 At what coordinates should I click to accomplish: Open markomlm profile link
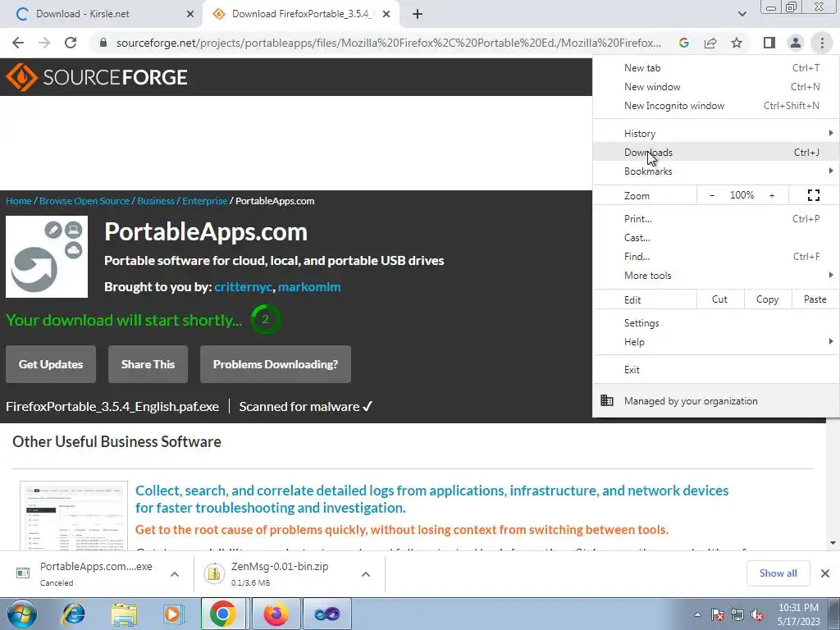(309, 287)
